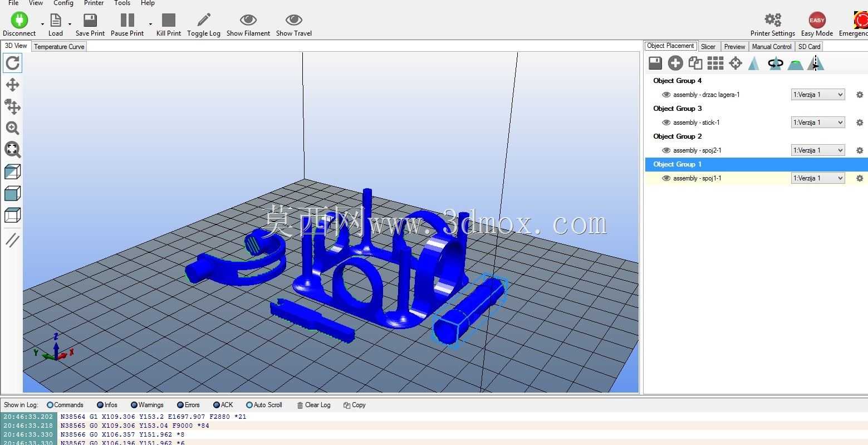Click the Autoposition grid icon

(715, 63)
